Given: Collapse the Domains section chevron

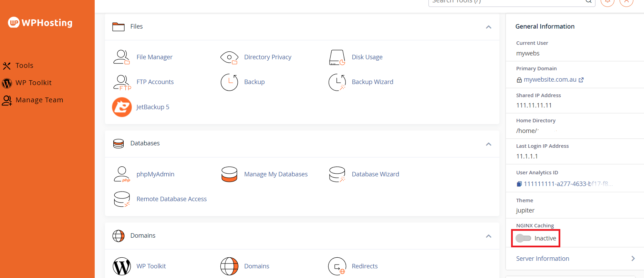Looking at the screenshot, I should [x=488, y=236].
